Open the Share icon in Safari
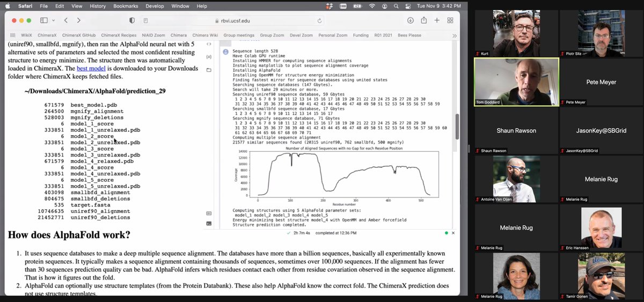This screenshot has height=302, width=644. 423,20
